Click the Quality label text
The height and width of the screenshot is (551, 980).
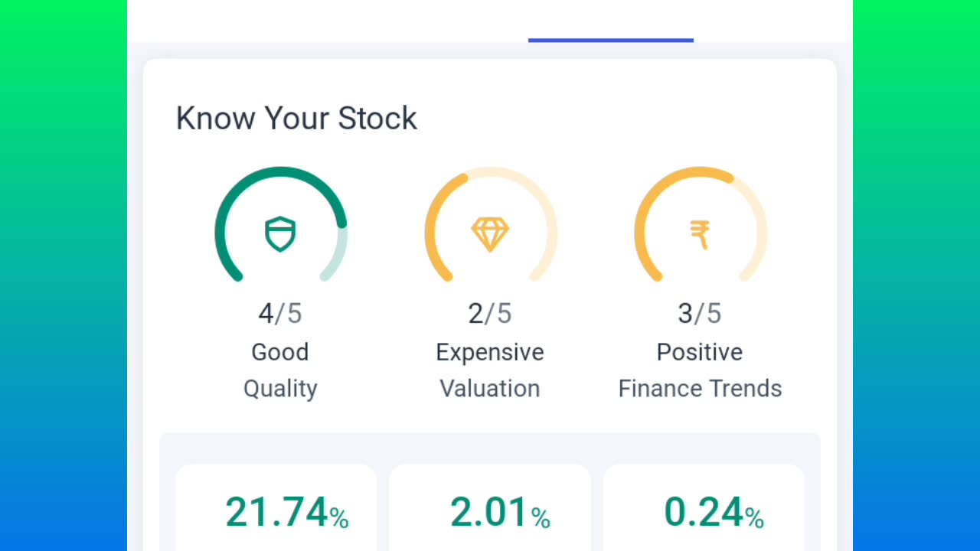tap(280, 388)
